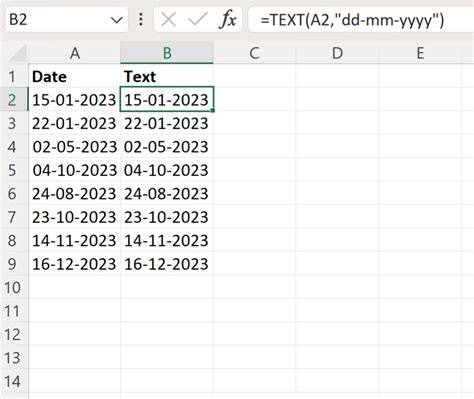Expand the Name Box dropdown arrow

coord(116,20)
